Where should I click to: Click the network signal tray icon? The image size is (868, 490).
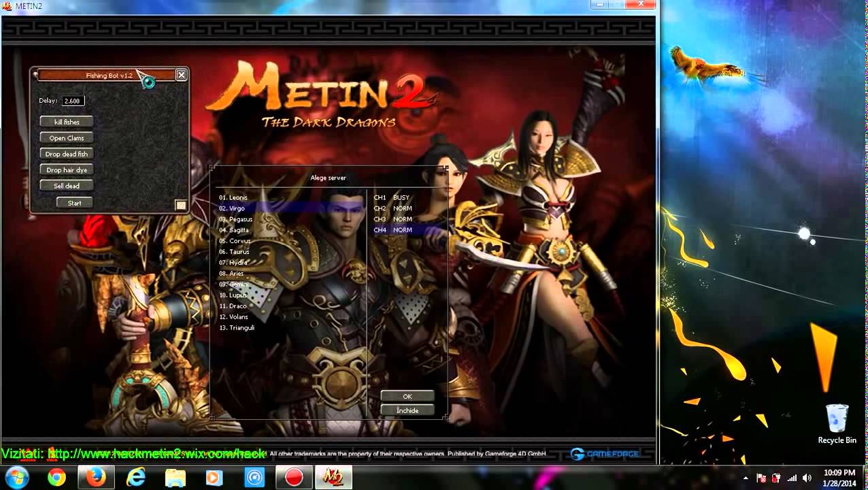pos(792,478)
